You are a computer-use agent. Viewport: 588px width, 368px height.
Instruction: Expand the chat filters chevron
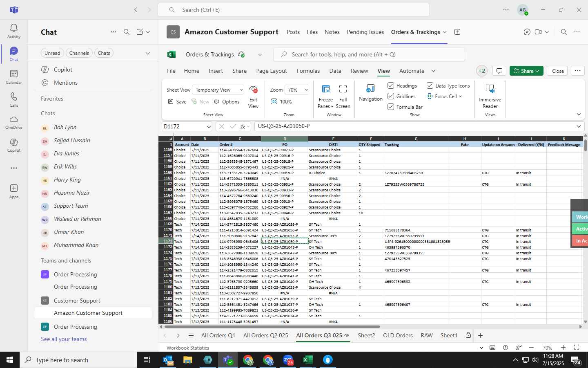click(x=148, y=53)
